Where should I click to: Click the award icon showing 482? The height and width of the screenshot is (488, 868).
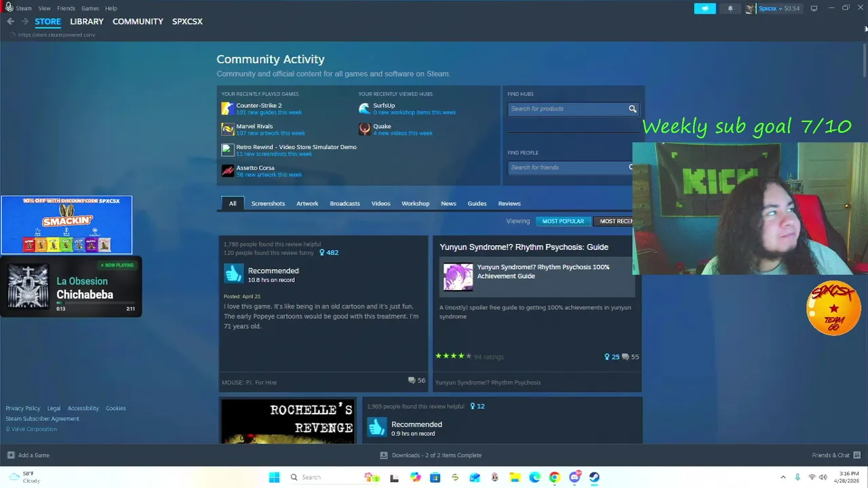(x=322, y=253)
